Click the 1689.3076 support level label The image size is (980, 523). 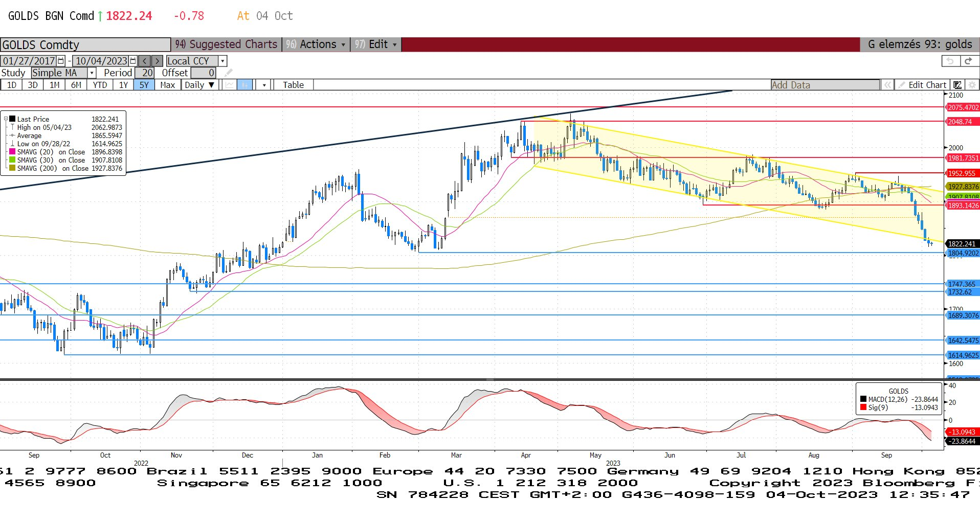[x=963, y=315]
